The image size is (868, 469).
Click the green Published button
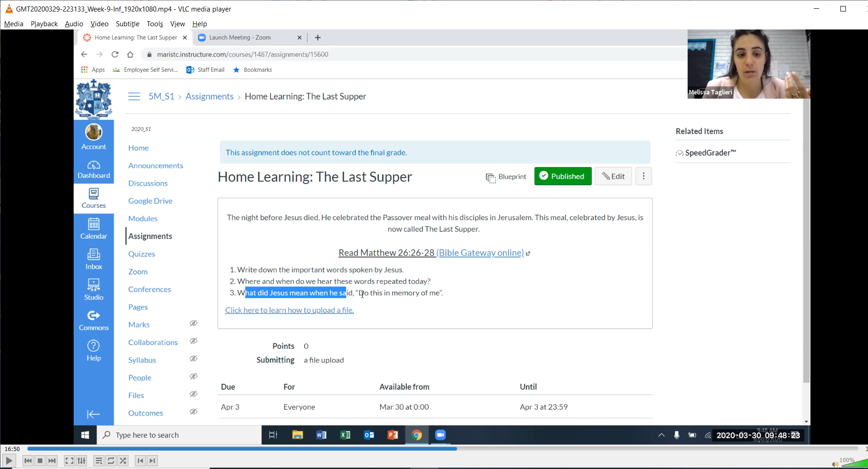tap(562, 176)
